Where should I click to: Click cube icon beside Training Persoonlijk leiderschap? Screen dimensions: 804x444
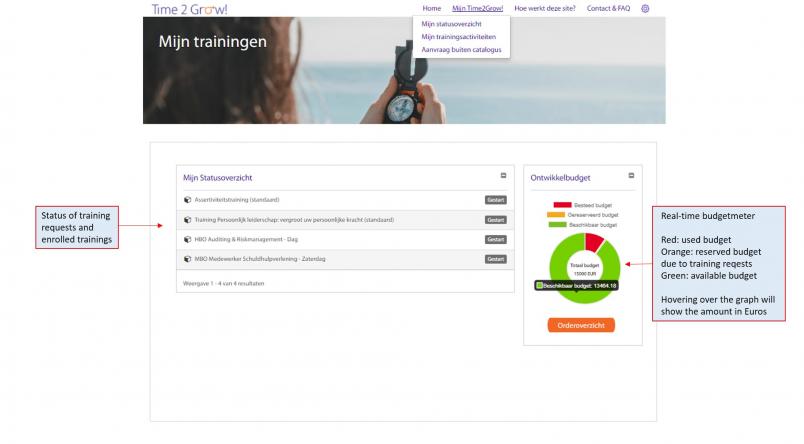coord(187,220)
